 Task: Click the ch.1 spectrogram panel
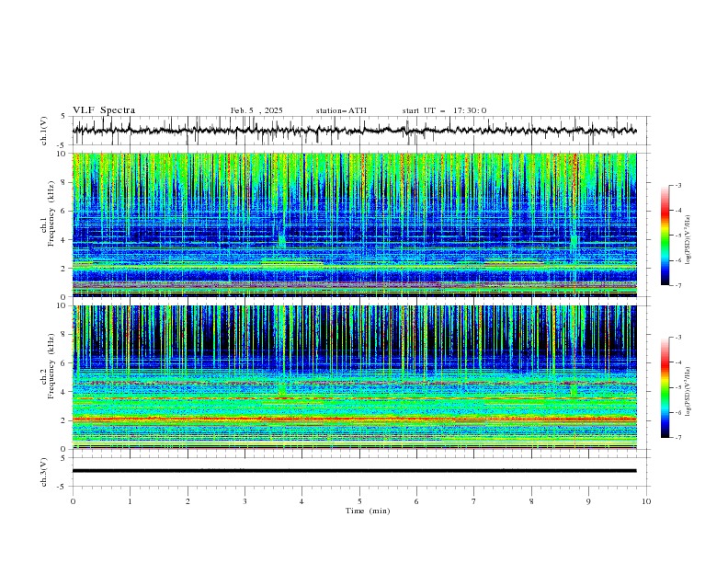354,224
